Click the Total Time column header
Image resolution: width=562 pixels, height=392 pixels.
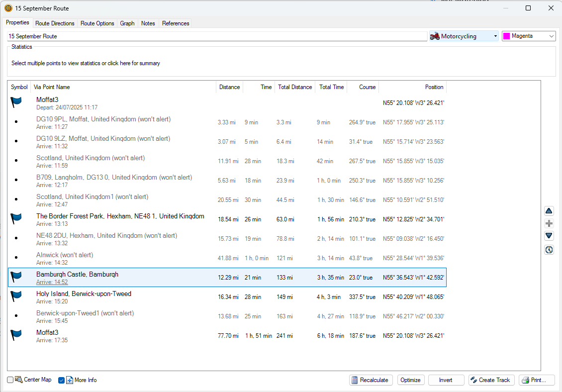coord(331,87)
